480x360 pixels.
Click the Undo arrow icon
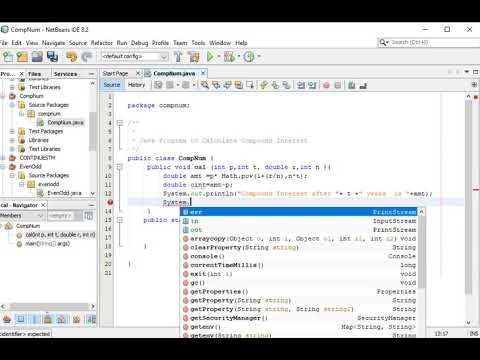click(71, 57)
